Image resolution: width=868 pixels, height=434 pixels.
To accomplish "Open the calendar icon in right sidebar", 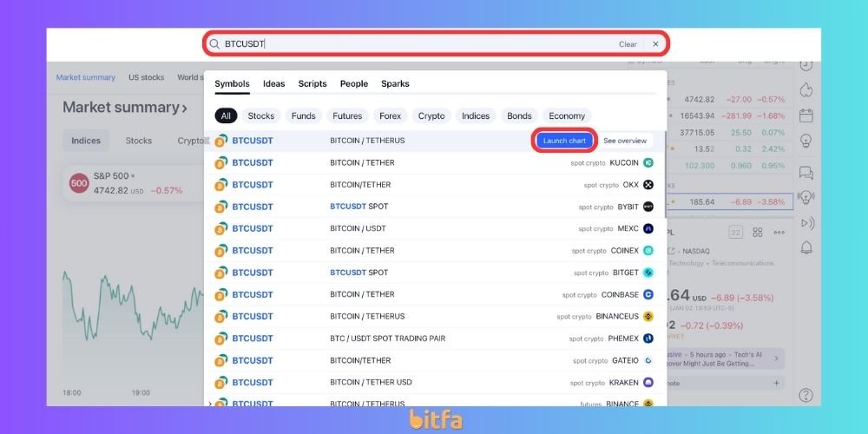I will [806, 115].
